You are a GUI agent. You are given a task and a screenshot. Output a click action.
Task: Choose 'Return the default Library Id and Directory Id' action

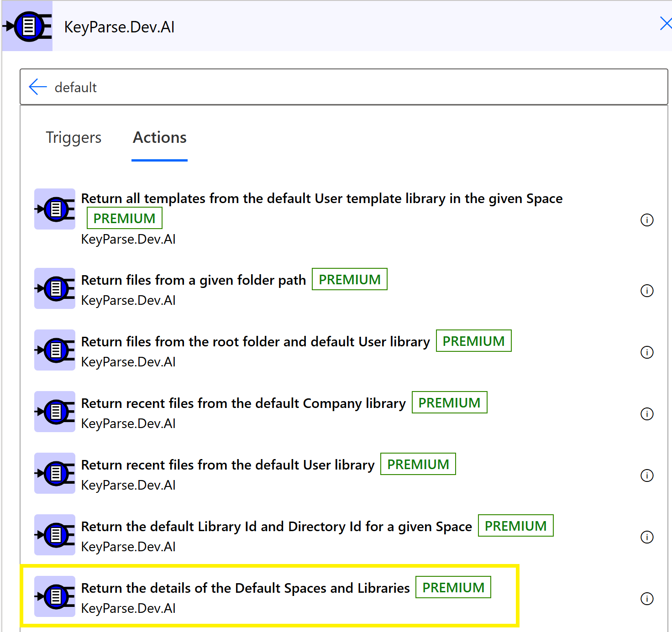pyautogui.click(x=277, y=527)
